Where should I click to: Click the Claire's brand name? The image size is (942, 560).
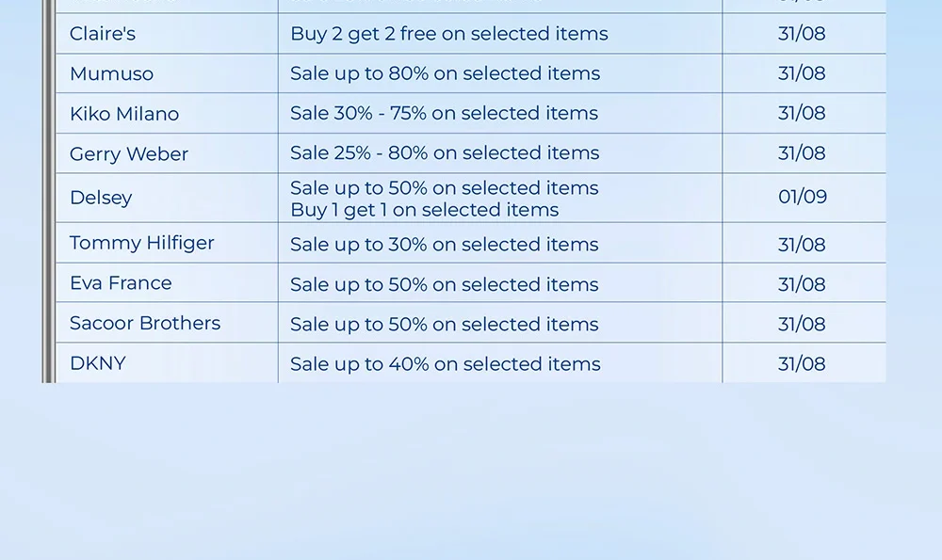[103, 34]
